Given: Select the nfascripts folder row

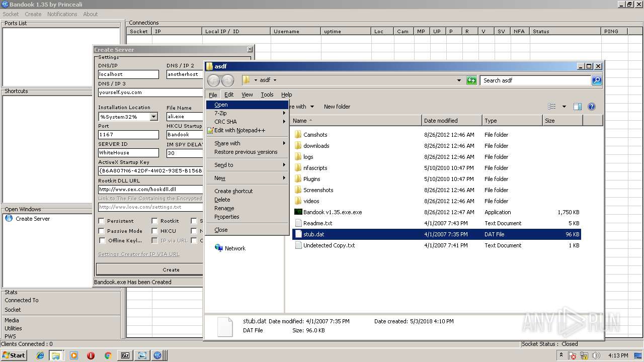Looking at the screenshot, I should [436, 168].
